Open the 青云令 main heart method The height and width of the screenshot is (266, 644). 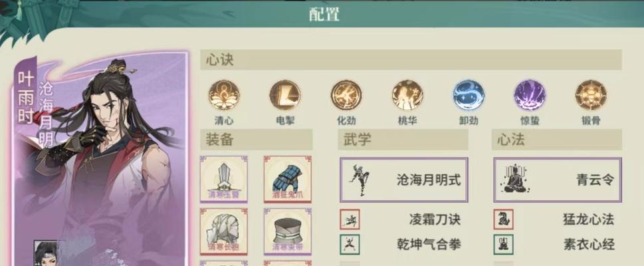coord(558,180)
